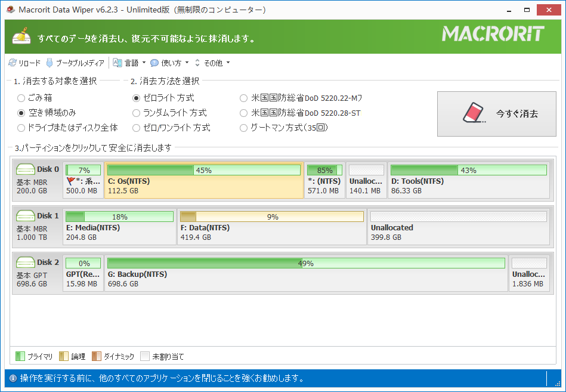
Task: Select the 399.8 GB Unallocated space
Action: pyautogui.click(x=459, y=227)
